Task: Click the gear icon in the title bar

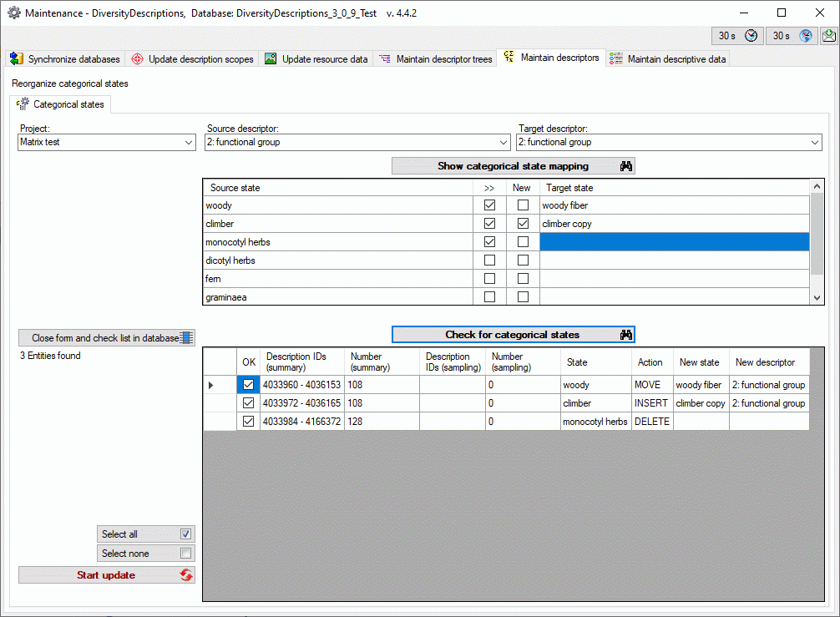Action: coord(14,13)
